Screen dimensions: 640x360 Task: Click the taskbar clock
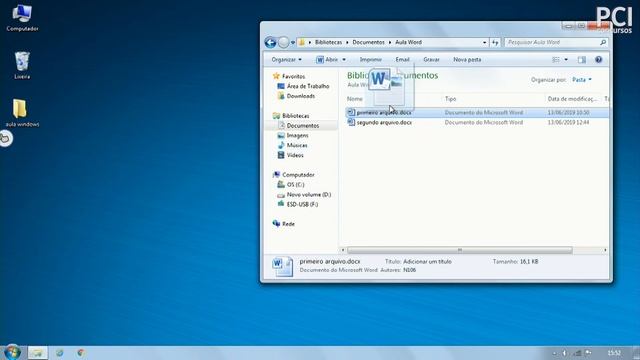[614, 353]
